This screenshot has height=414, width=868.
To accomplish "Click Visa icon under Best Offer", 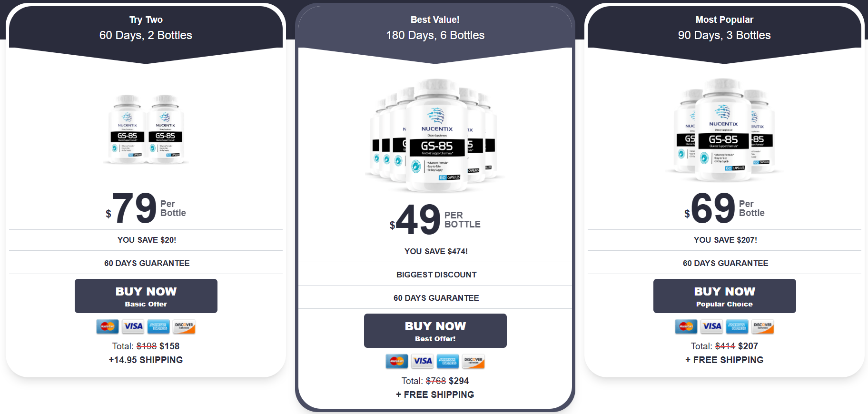I will click(x=423, y=361).
